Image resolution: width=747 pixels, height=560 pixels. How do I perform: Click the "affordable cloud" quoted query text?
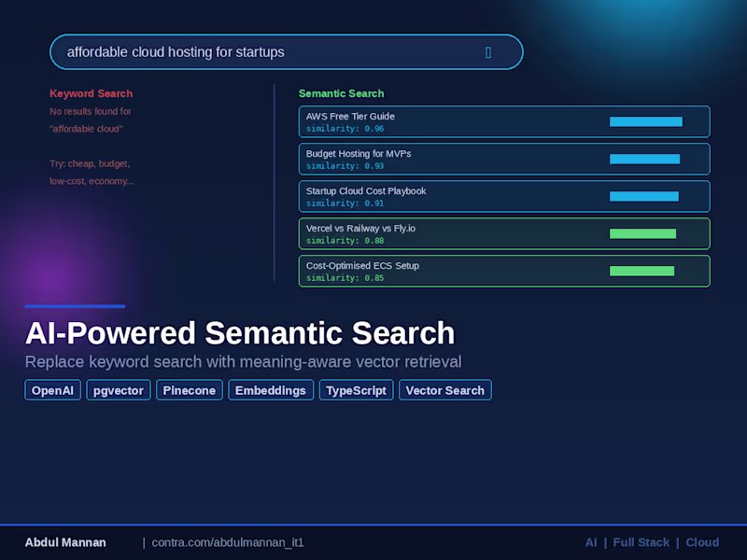(86, 129)
